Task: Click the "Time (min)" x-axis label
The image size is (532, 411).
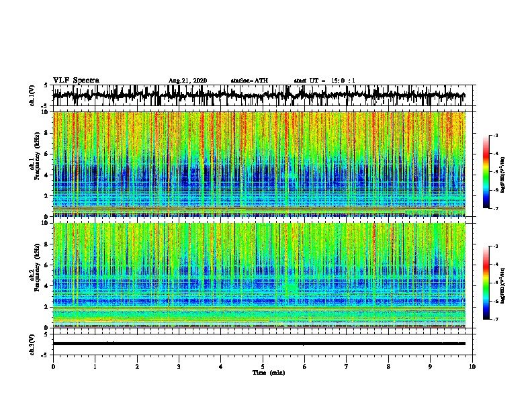Action: 269,373
